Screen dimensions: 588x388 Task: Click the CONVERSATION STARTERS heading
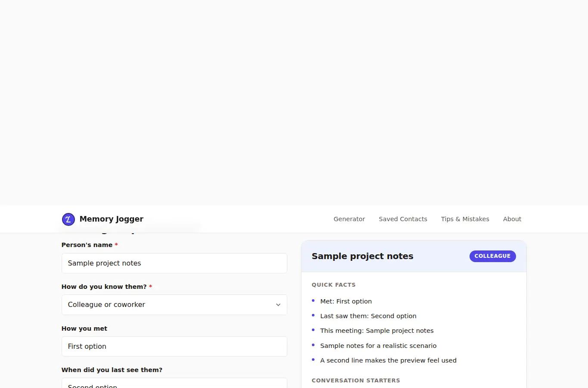click(x=356, y=381)
